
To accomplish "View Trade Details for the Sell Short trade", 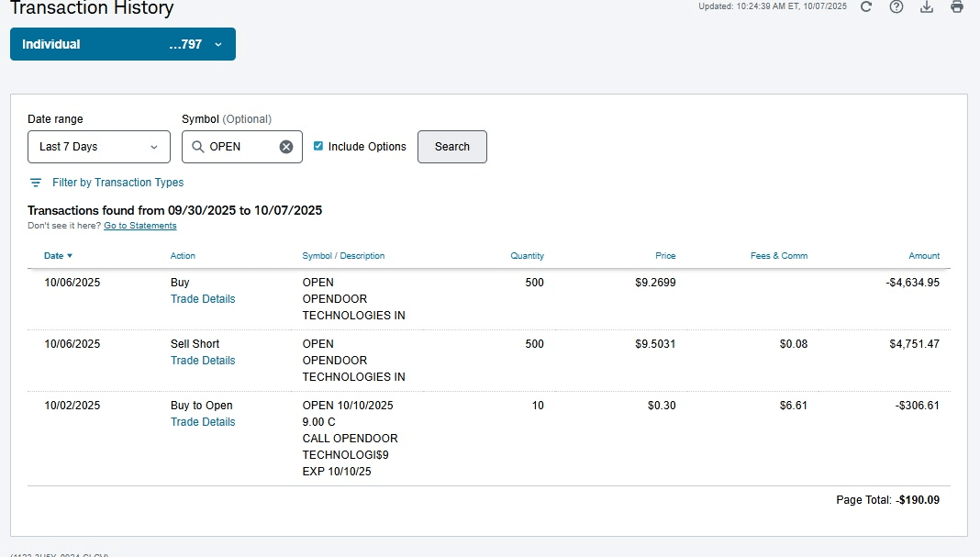I will 203,361.
